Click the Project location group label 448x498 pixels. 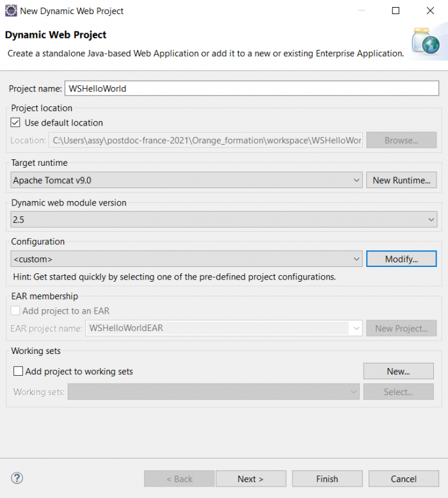pos(42,108)
